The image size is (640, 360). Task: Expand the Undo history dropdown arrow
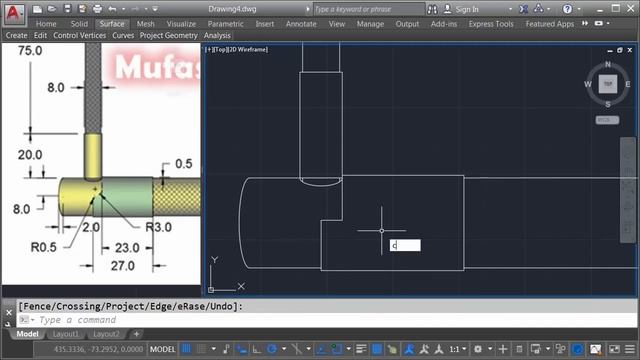(x=123, y=9)
